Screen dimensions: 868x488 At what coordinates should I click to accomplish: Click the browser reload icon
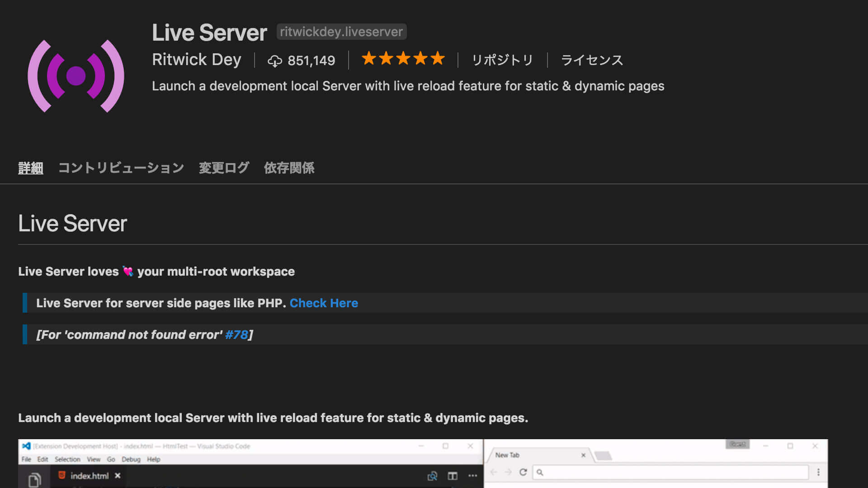pyautogui.click(x=523, y=472)
